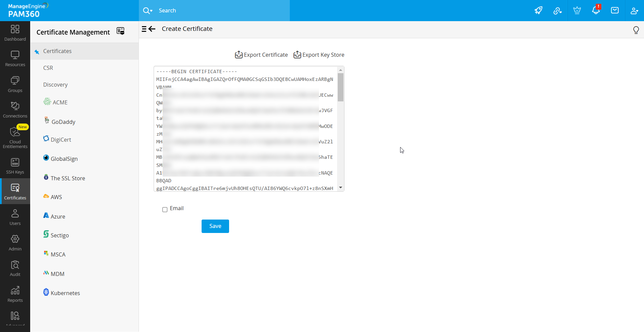Click the certificate box scrollbar thumb
This screenshot has height=332, width=644.
pos(341,87)
